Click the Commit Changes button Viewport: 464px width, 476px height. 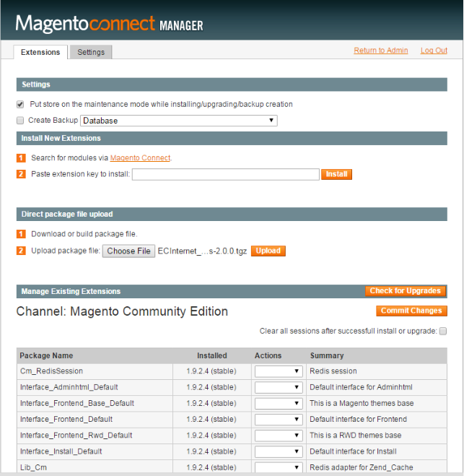[x=411, y=311]
